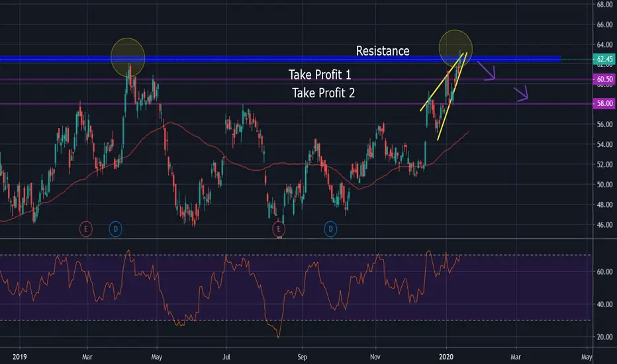Click the "Resistance" text annotation
617x364 pixels.
[x=383, y=51]
